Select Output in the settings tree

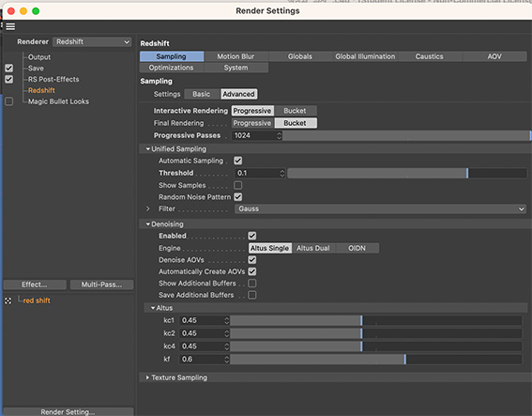(39, 57)
